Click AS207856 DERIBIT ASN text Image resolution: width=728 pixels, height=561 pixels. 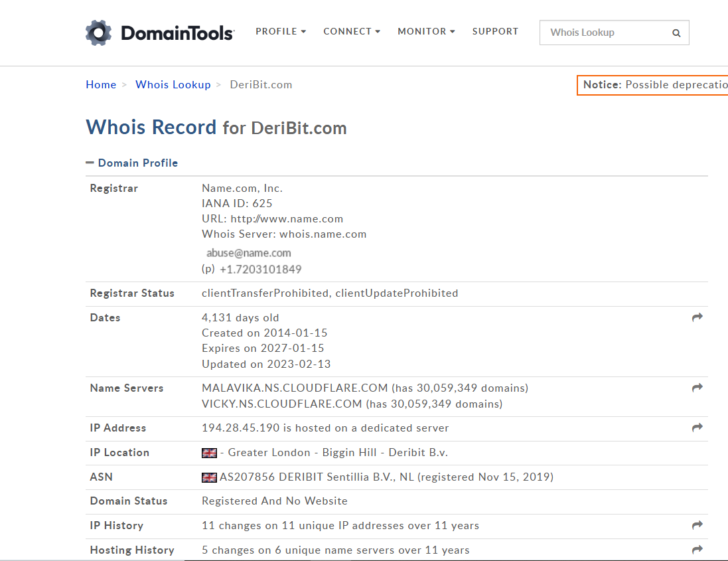coord(271,477)
